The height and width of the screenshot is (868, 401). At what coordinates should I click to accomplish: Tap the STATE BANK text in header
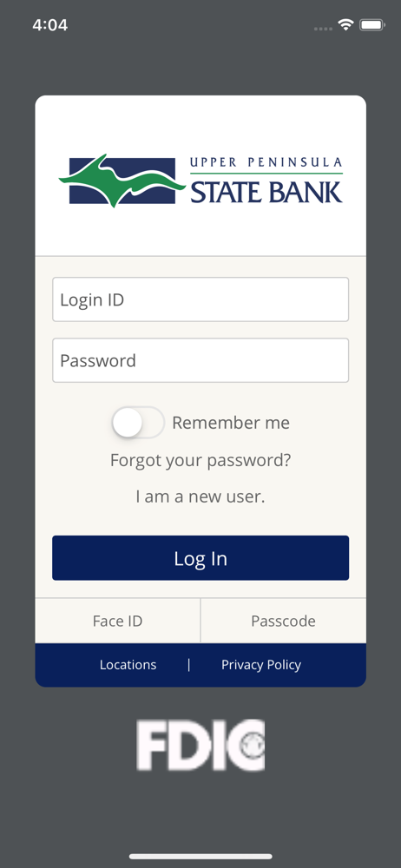[266, 192]
